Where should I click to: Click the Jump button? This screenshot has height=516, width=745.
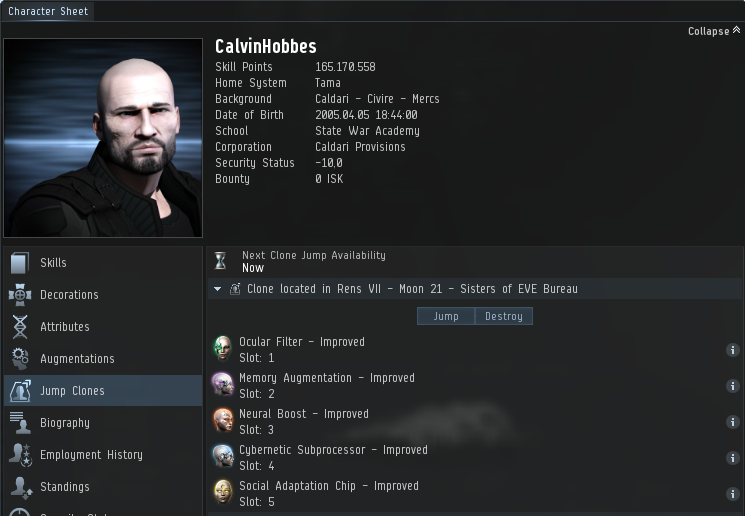pyautogui.click(x=446, y=316)
